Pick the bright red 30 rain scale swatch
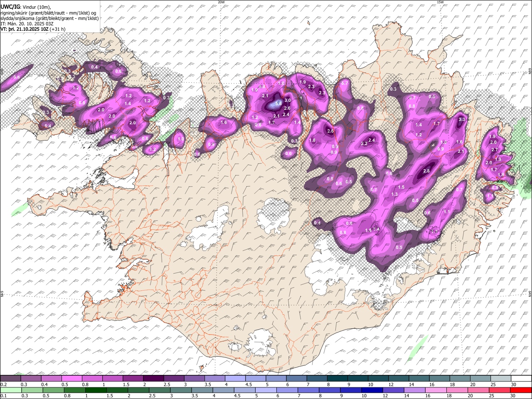 tap(521, 390)
